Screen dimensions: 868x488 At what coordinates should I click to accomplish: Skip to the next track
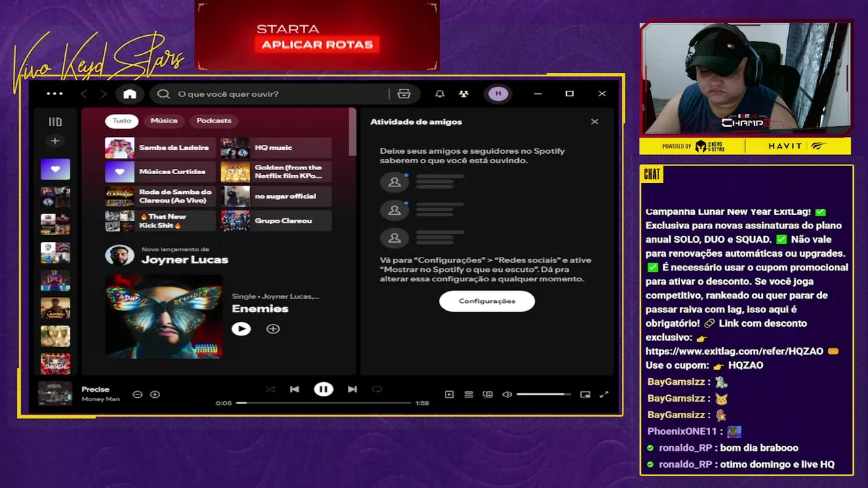(352, 389)
